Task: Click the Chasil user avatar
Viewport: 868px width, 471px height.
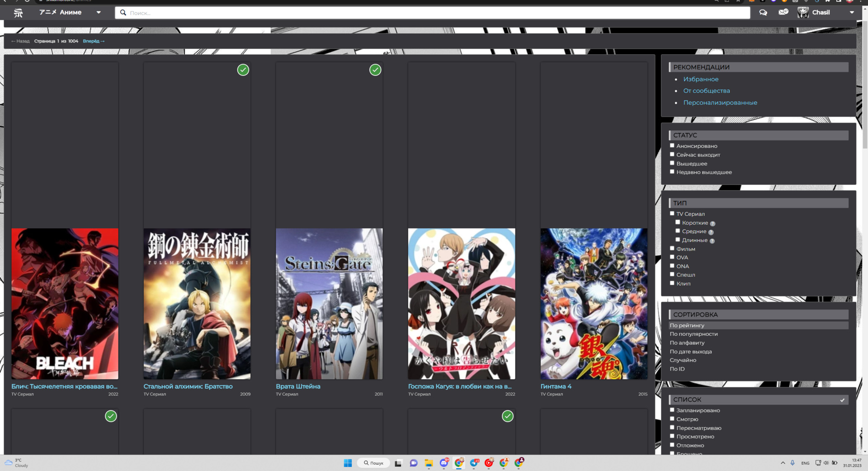Action: [803, 13]
